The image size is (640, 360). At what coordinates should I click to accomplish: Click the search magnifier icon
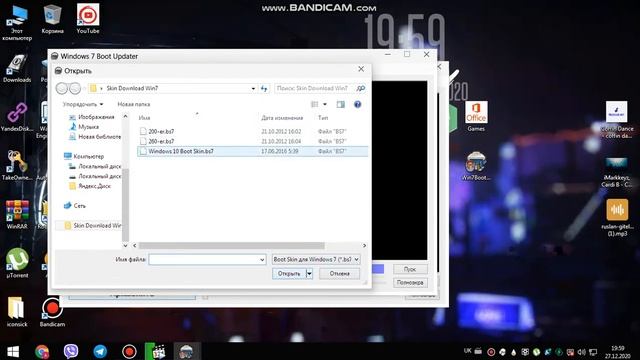click(360, 88)
